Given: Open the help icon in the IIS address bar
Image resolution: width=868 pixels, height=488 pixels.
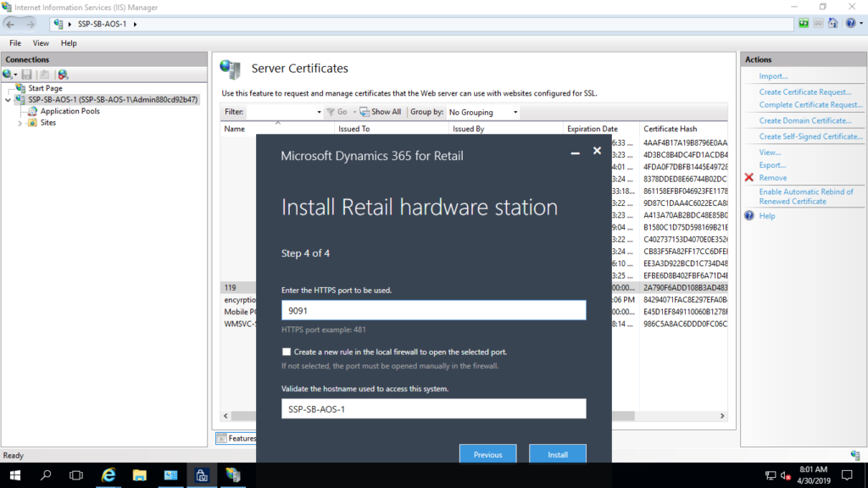Looking at the screenshot, I should (x=851, y=23).
